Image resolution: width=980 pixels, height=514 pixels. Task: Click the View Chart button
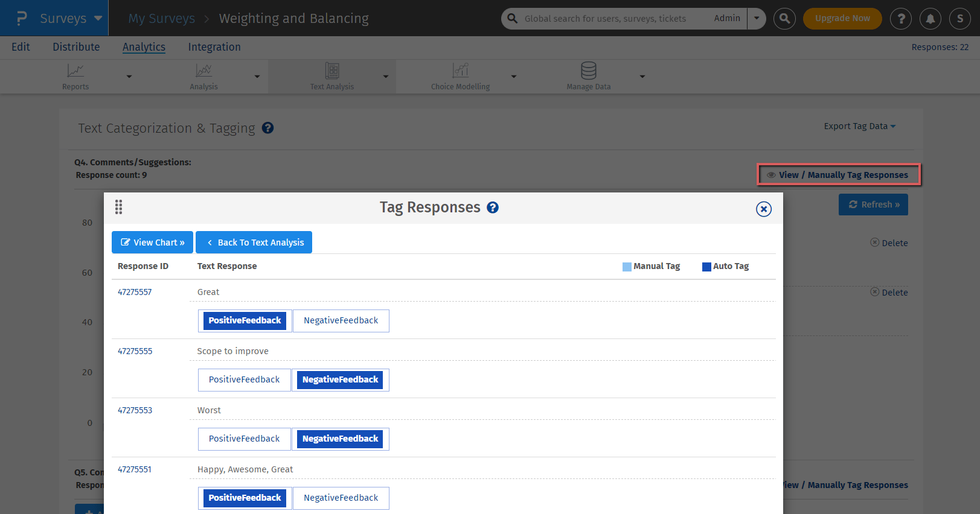coord(152,243)
